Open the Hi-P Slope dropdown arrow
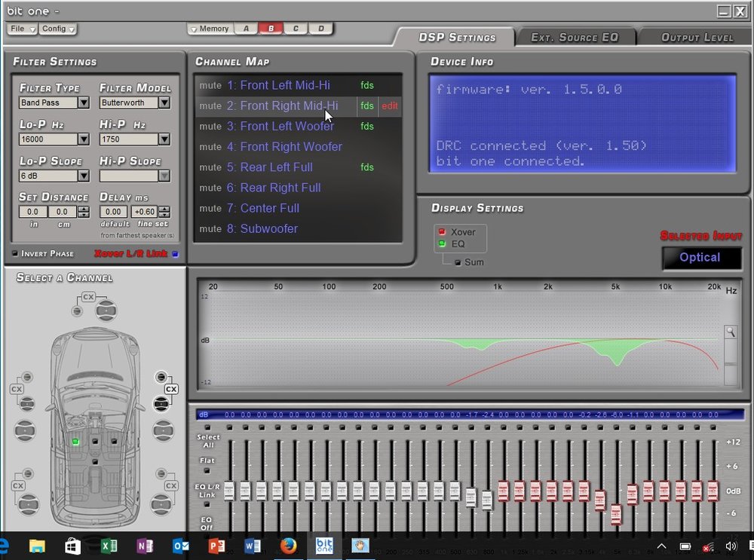 click(164, 176)
